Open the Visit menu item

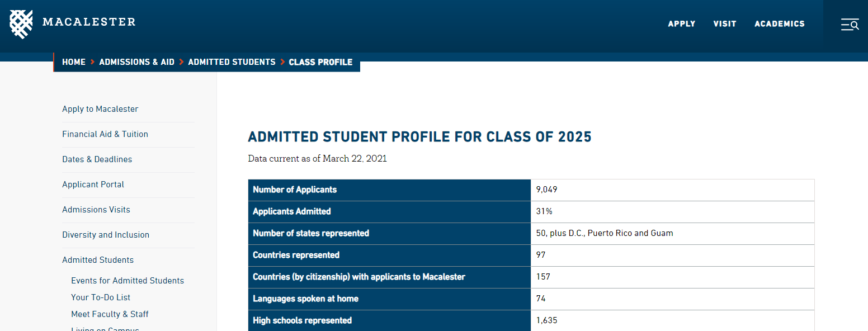click(x=725, y=24)
